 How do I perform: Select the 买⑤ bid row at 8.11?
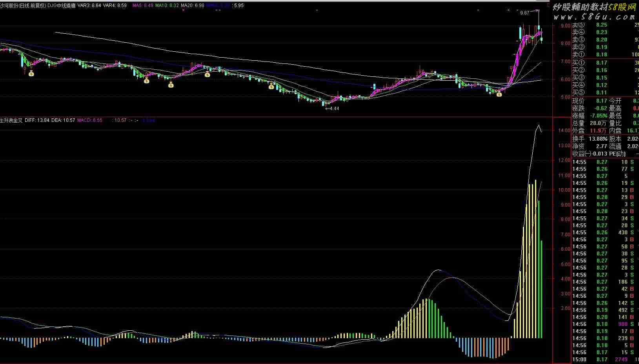point(605,93)
